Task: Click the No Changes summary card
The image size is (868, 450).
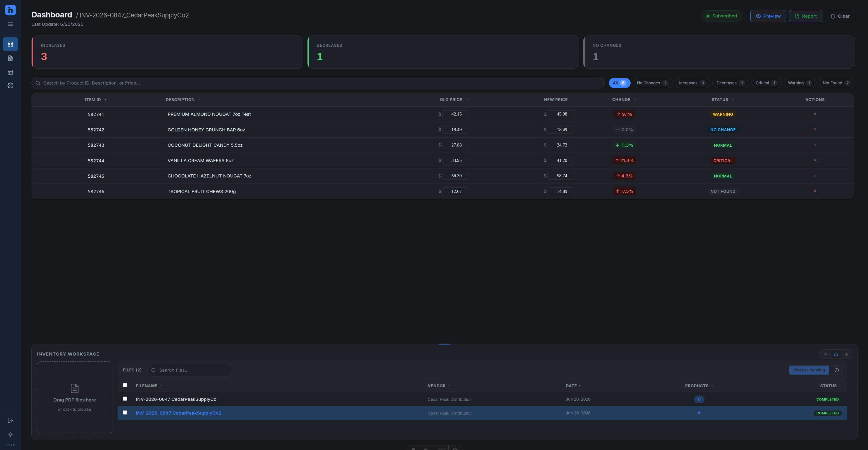Action: coord(719,52)
